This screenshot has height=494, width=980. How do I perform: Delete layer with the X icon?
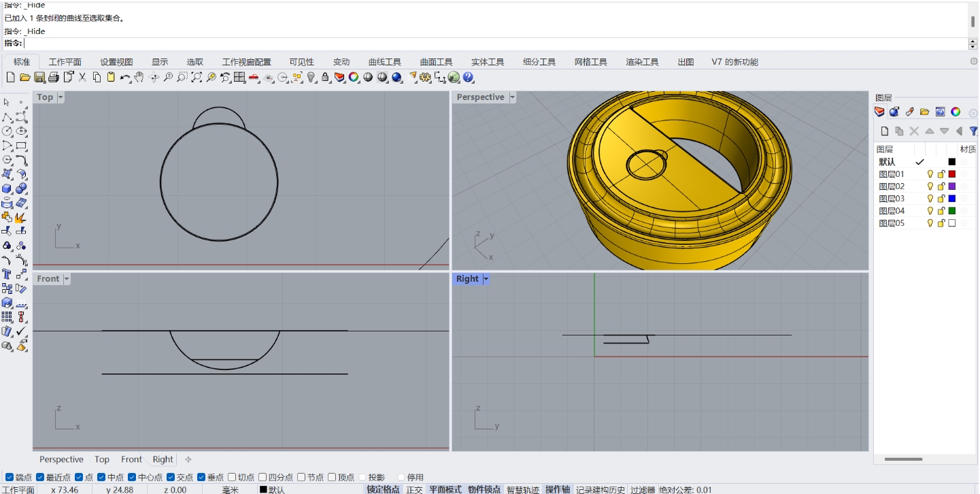[x=914, y=131]
